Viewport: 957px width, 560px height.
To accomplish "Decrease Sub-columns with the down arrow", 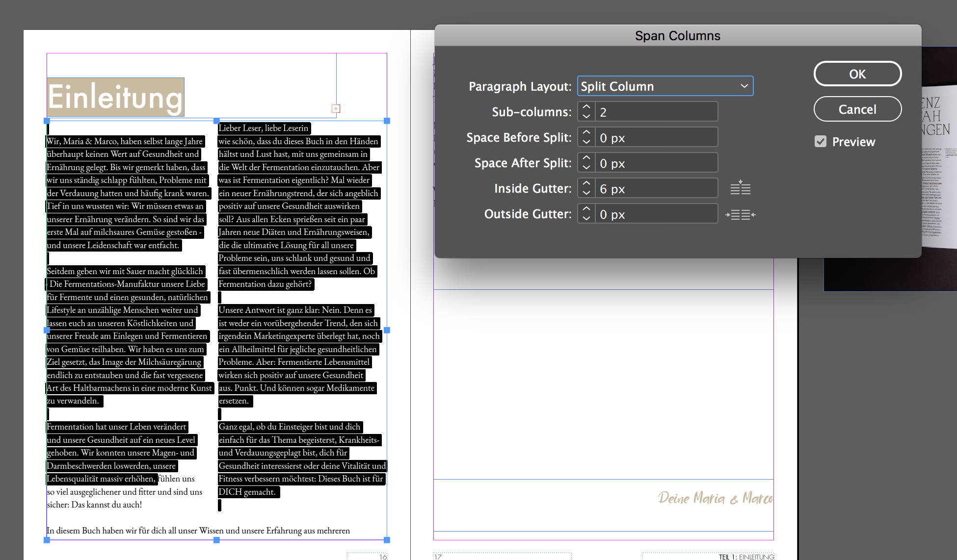I will [586, 116].
